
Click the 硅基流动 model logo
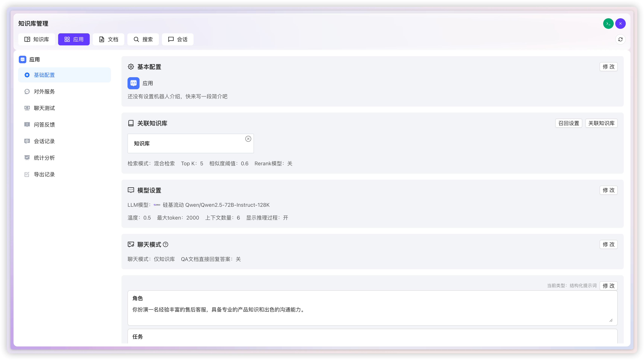coord(157,205)
